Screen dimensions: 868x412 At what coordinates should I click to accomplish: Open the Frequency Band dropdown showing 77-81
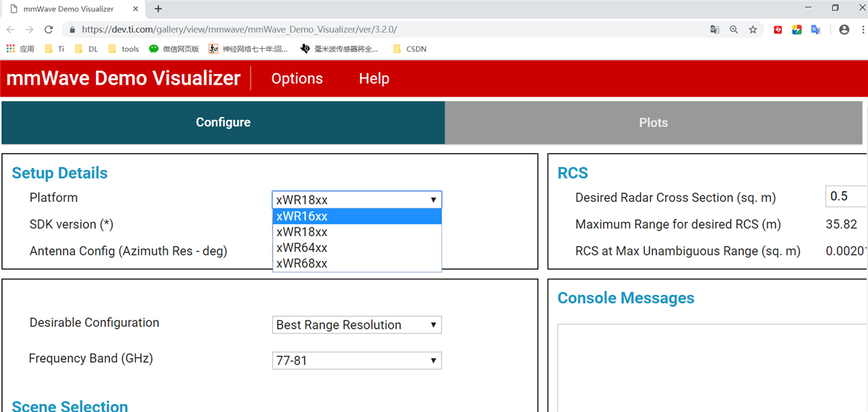pos(357,360)
